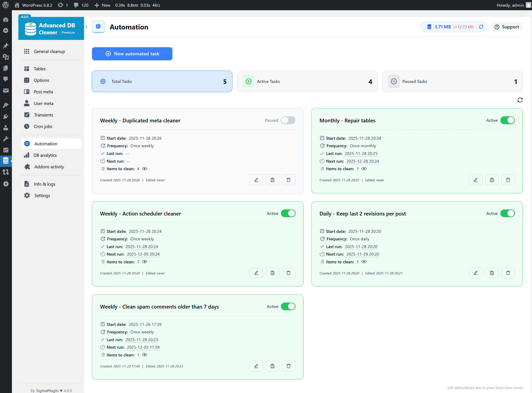Screen dimensions: 532x393
Task: Click the Automation circular icon beside the title
Action: point(98,27)
